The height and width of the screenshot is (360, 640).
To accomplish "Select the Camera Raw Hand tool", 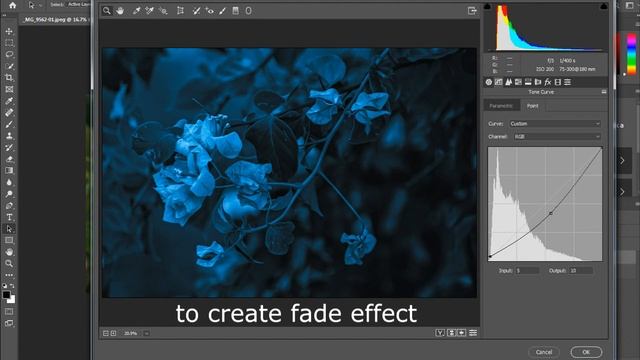I will pos(120,11).
